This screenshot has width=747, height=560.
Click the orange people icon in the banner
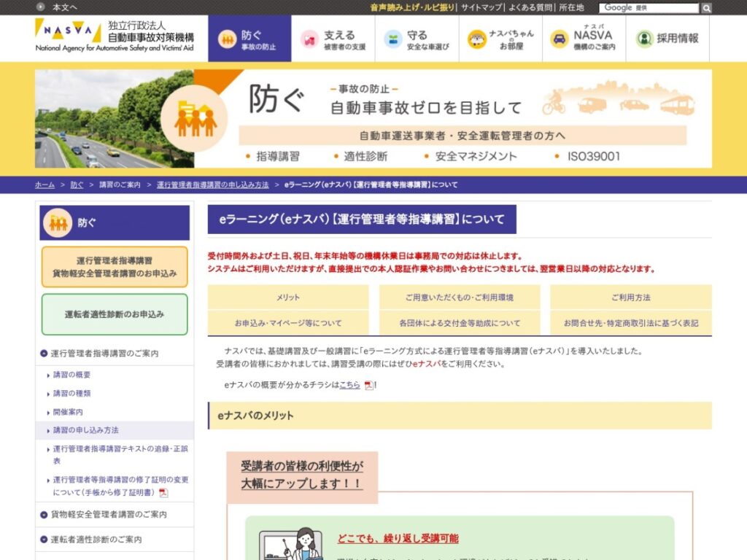[194, 119]
